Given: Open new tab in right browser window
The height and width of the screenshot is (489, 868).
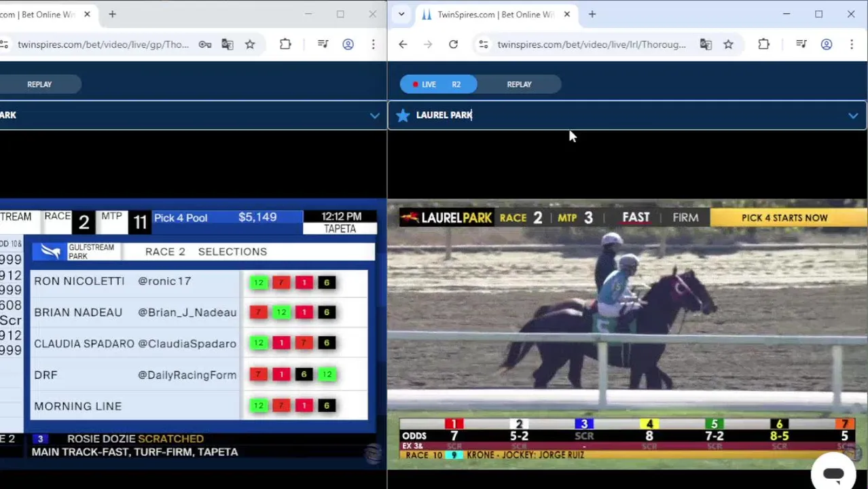Looking at the screenshot, I should (592, 14).
